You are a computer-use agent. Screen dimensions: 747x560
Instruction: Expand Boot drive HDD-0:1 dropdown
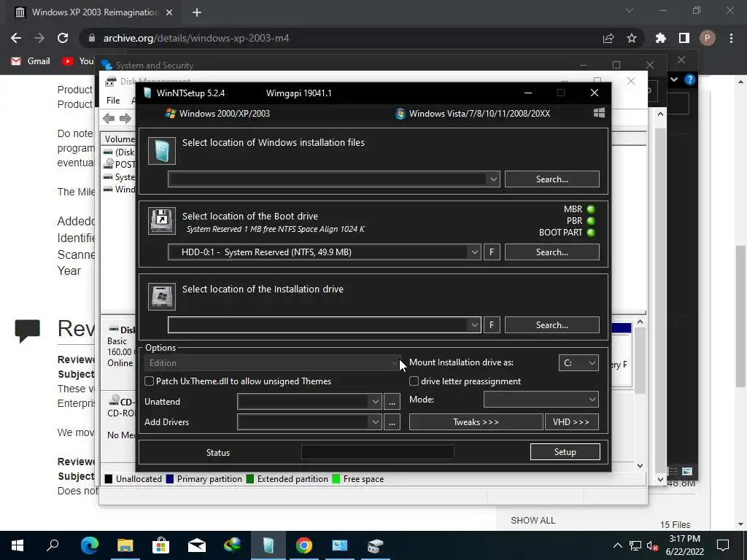click(x=474, y=252)
